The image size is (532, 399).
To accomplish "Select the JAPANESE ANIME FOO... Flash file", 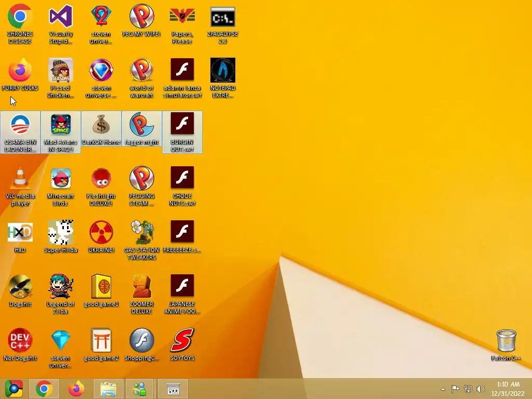I will coord(182,294).
